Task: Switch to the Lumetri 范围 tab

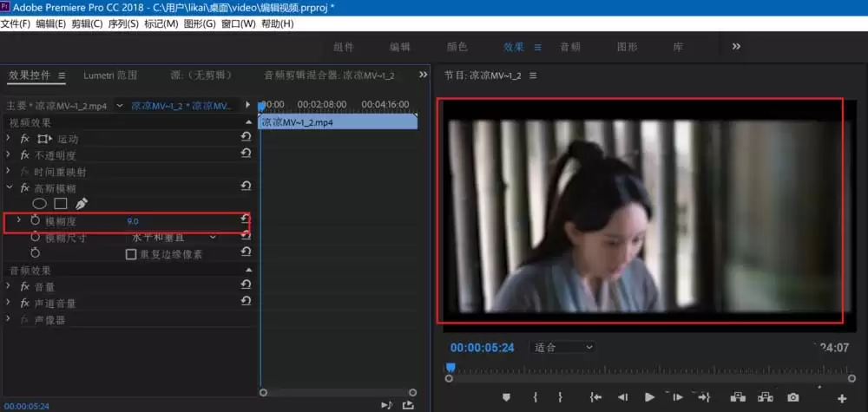Action: (x=110, y=75)
